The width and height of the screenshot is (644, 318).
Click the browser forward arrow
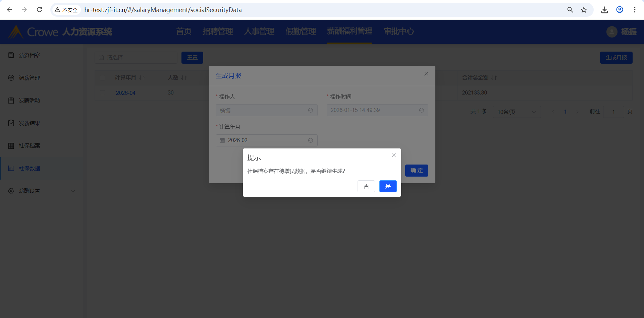[x=24, y=10]
